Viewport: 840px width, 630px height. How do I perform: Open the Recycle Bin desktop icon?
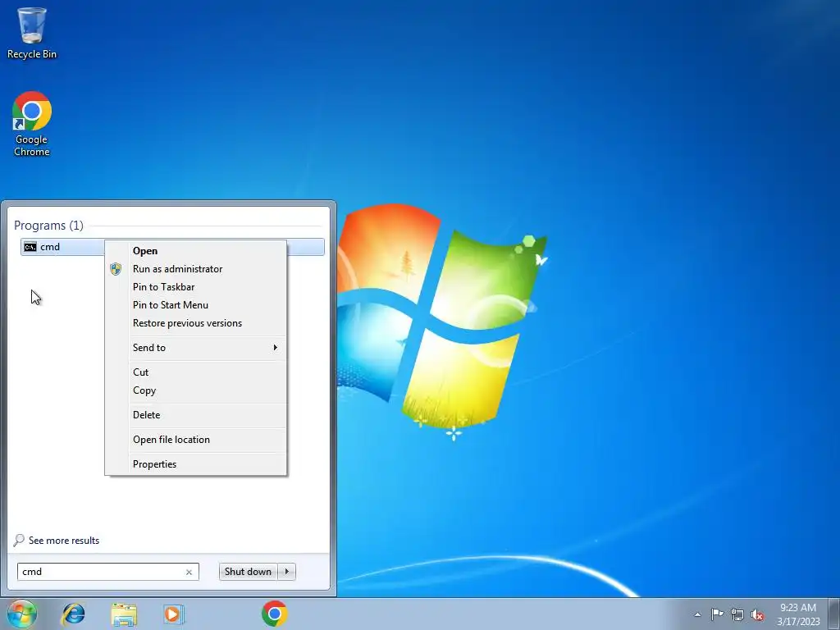coord(32,33)
